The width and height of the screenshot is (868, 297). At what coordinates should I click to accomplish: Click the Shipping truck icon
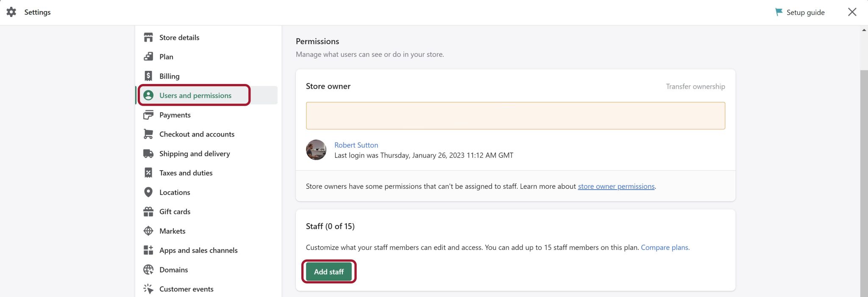click(148, 153)
